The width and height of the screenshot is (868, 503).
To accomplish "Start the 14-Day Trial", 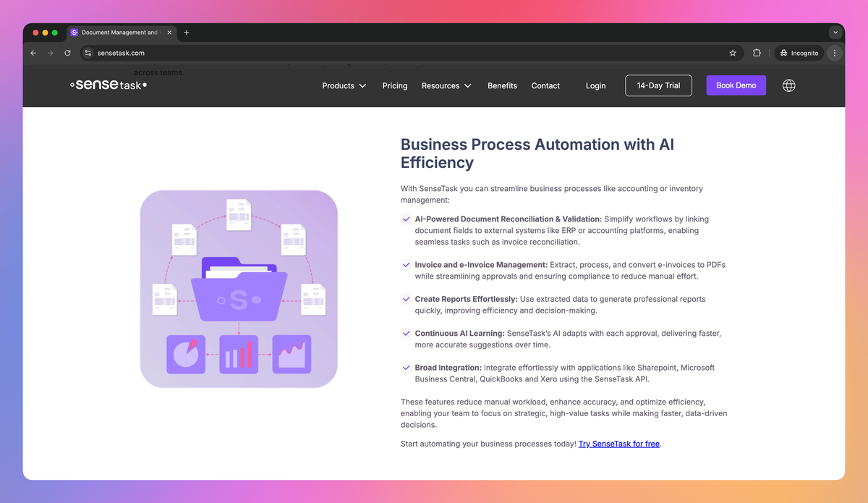I will [x=658, y=85].
